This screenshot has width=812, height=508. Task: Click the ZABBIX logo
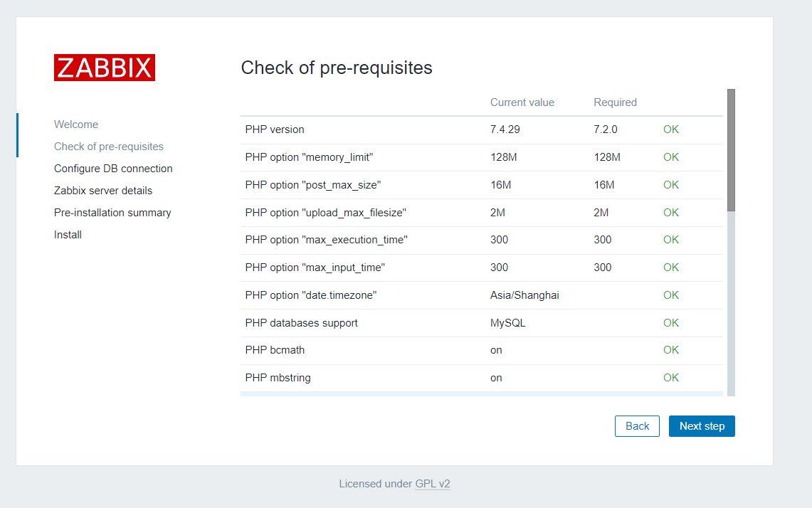click(105, 68)
